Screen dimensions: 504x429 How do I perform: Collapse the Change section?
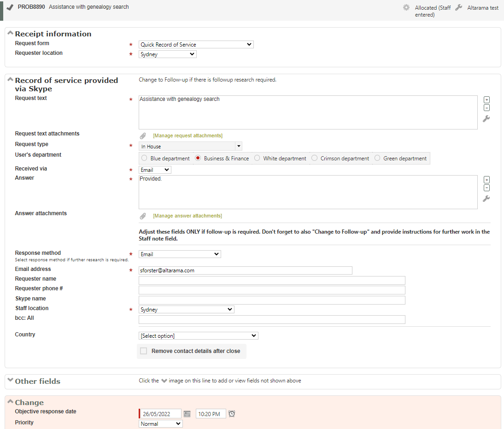point(10,401)
